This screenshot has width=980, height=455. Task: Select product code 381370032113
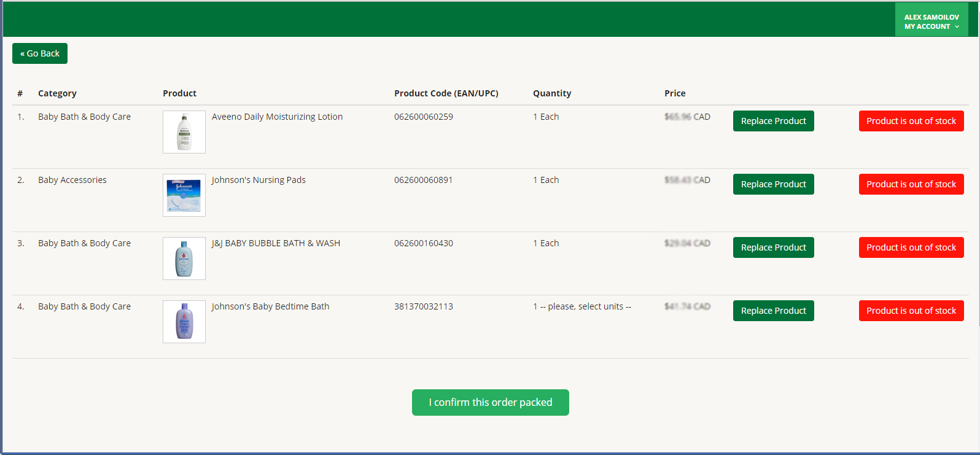tap(424, 306)
